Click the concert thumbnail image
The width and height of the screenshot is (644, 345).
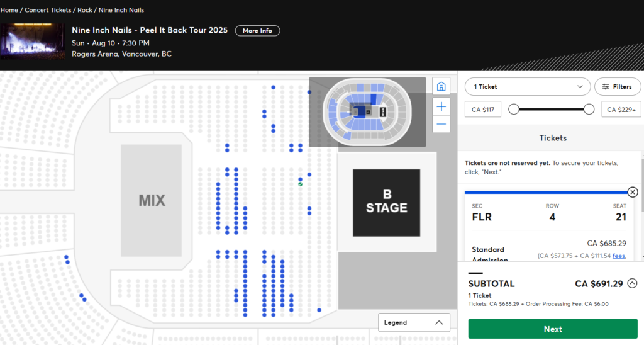point(32,42)
